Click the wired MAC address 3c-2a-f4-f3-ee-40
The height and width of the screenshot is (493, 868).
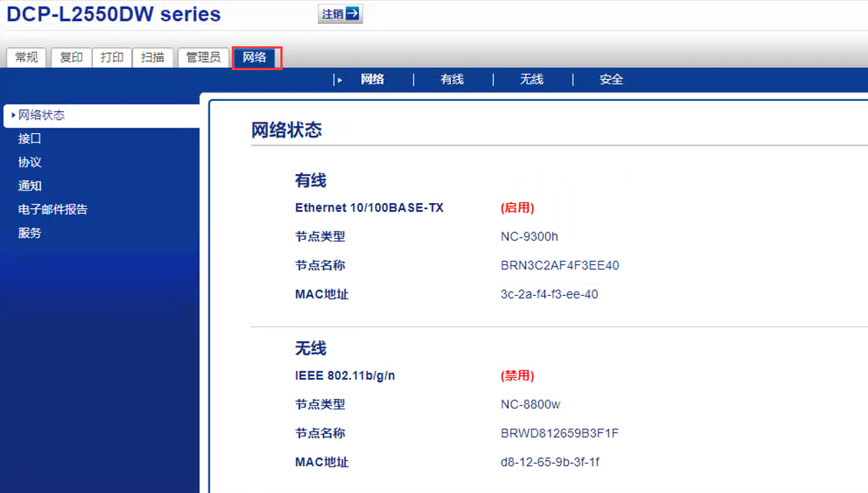click(550, 294)
